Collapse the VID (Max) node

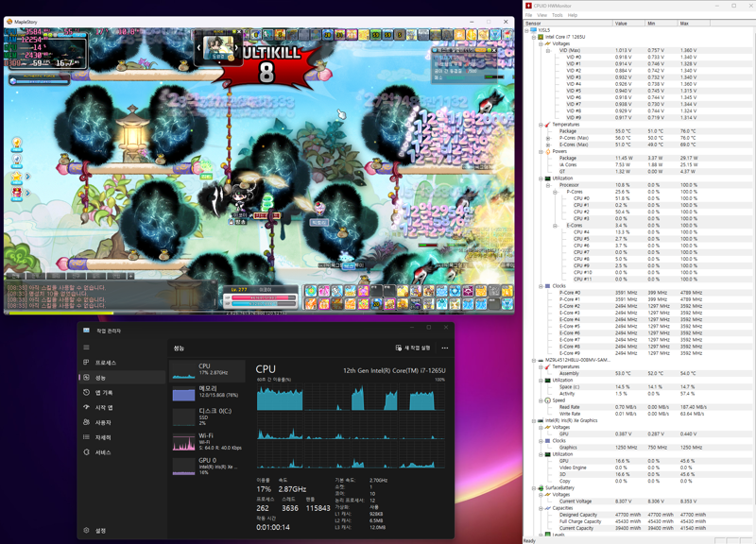click(548, 50)
